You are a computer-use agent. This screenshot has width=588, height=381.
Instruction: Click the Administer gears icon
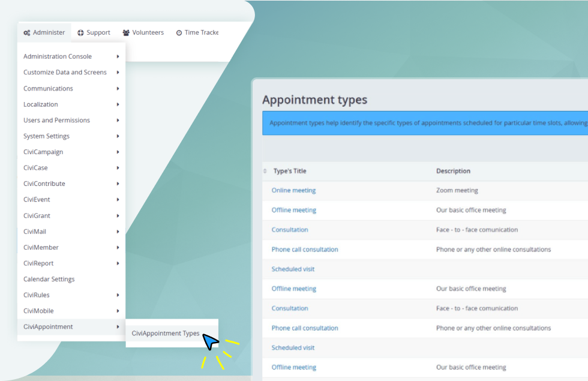pos(26,32)
